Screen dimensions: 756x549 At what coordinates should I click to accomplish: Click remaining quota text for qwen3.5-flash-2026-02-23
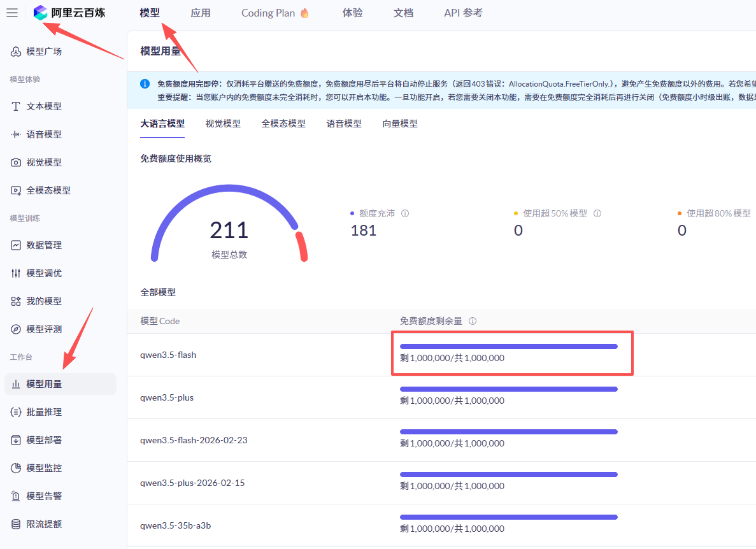[452, 443]
